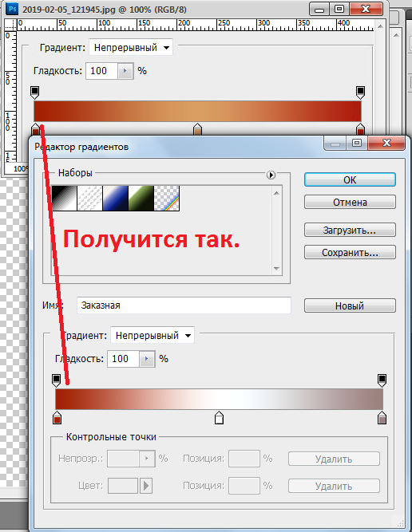This screenshot has width=412, height=532.
Task: Select the transparent checkered gradient preset
Action: 90,198
